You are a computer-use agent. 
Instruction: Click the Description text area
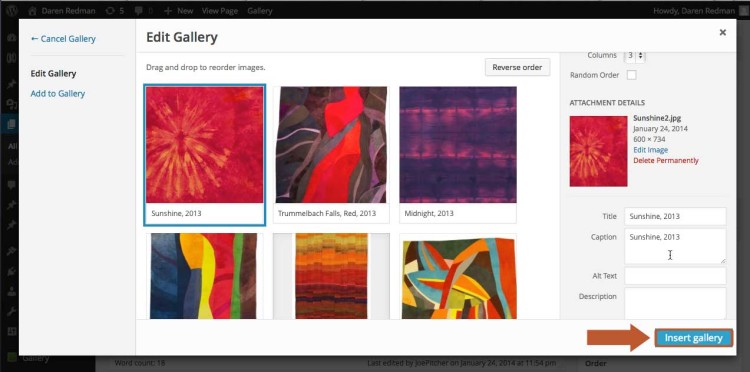675,303
